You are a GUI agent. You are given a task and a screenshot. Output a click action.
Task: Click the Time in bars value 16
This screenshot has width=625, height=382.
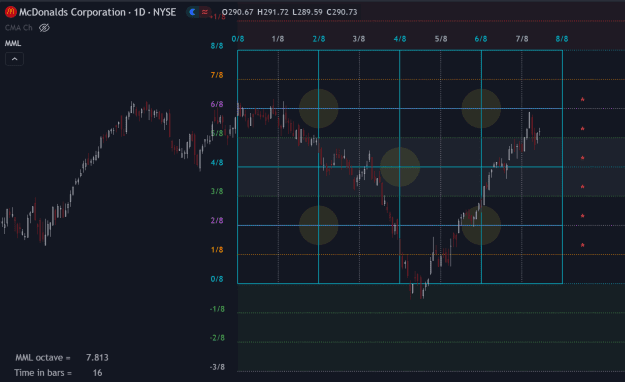pyautogui.click(x=97, y=373)
